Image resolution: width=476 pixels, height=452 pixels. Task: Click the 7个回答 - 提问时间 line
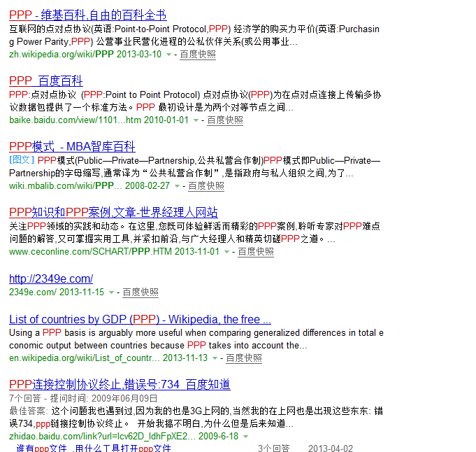(x=83, y=399)
